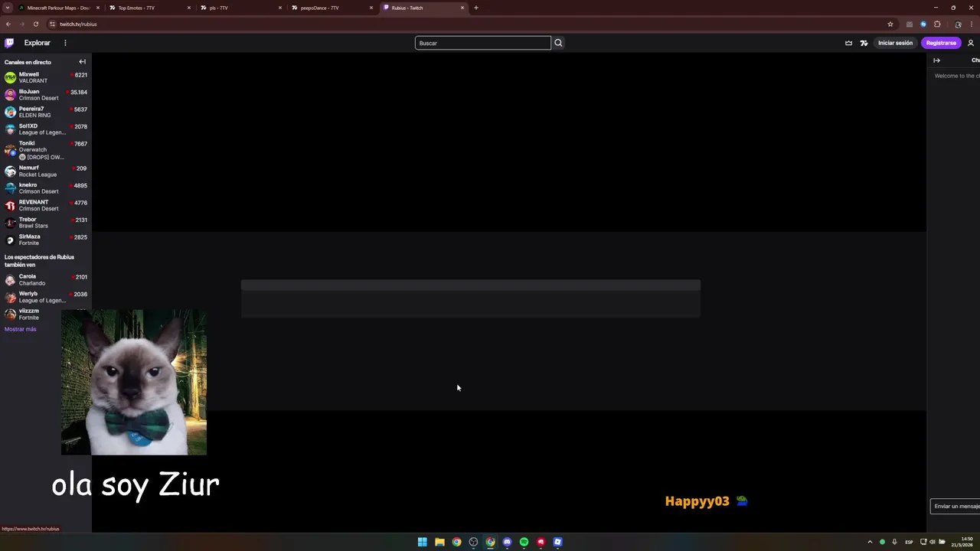980x551 pixels.
Task: Collapse the Canales en directo sidebar
Action: coord(82,62)
